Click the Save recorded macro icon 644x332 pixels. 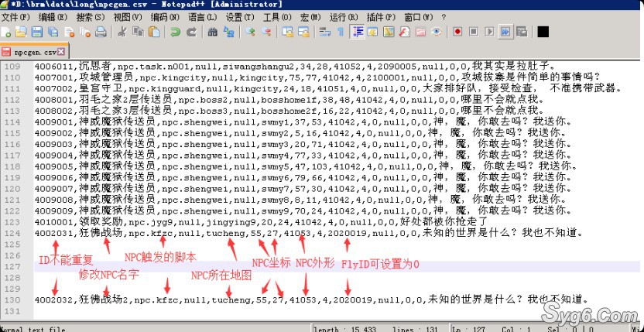[522, 32]
